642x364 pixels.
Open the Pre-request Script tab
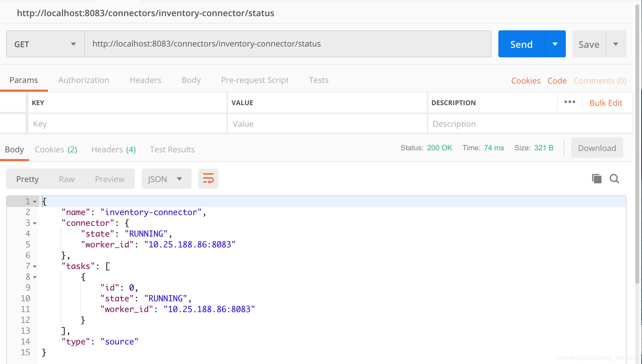[x=255, y=80]
